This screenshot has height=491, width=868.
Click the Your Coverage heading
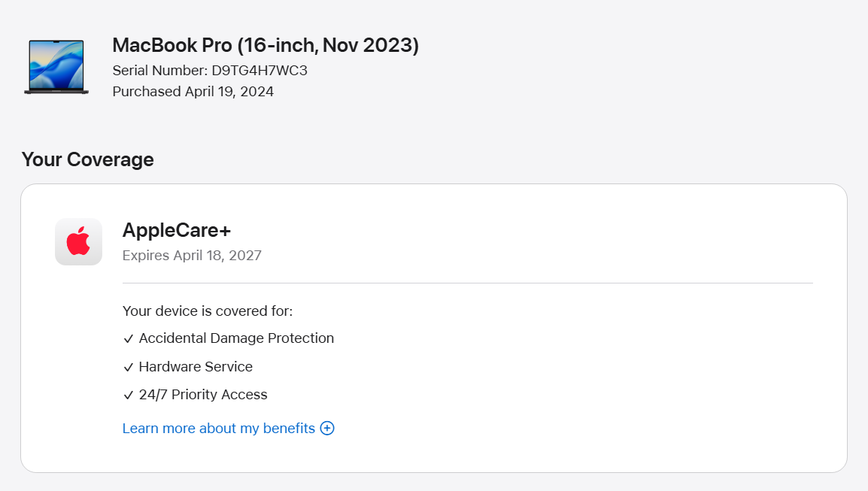click(88, 159)
